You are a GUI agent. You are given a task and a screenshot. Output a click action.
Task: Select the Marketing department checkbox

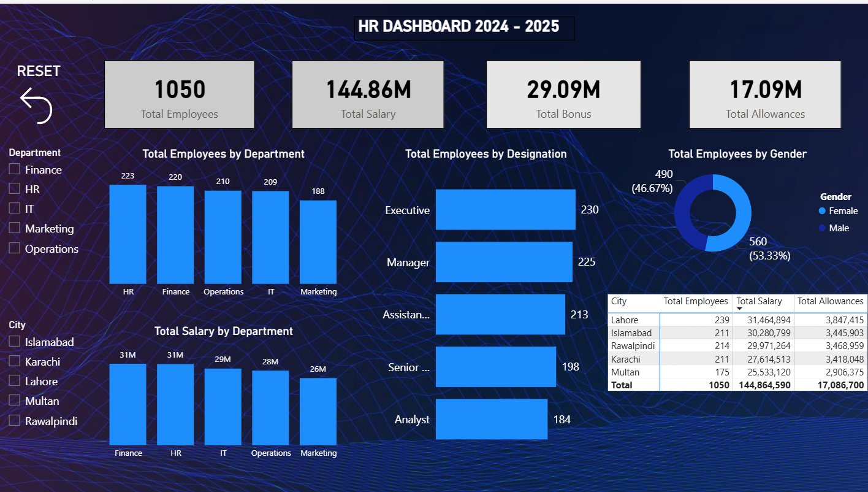pyautogui.click(x=14, y=228)
